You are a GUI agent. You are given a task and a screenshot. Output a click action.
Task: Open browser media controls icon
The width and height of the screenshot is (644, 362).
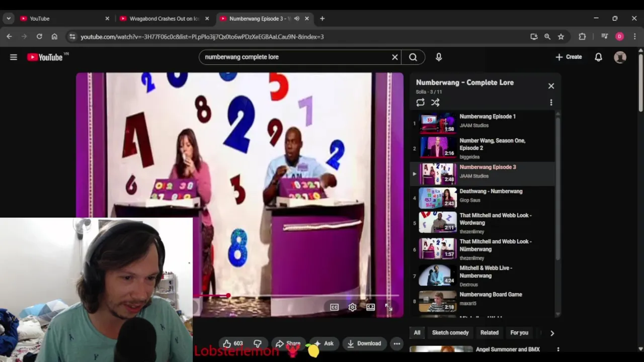[605, 37]
